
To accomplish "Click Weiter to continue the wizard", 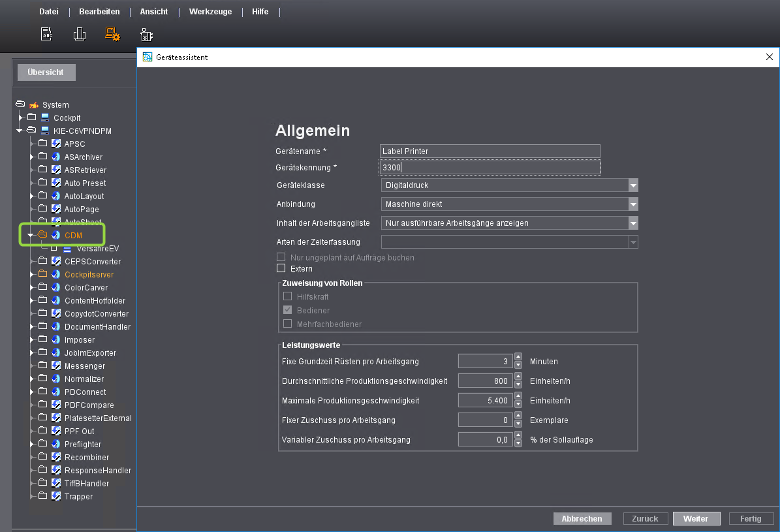I will tap(696, 518).
